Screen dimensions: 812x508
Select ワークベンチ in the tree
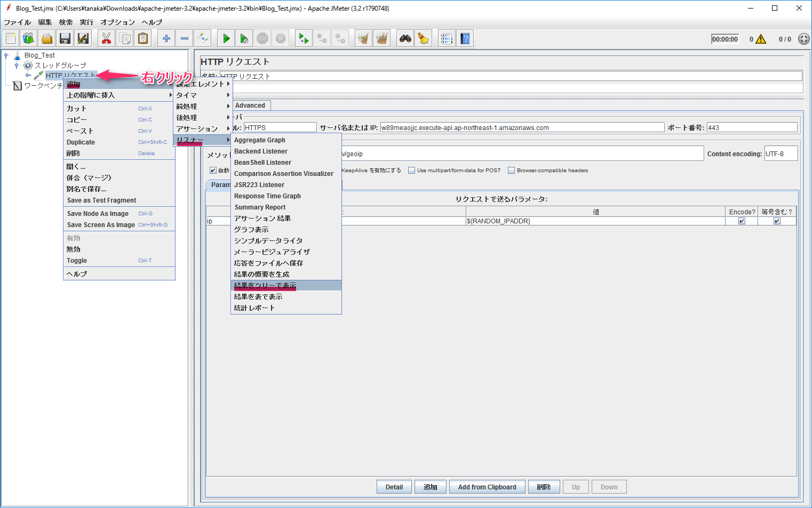point(43,86)
